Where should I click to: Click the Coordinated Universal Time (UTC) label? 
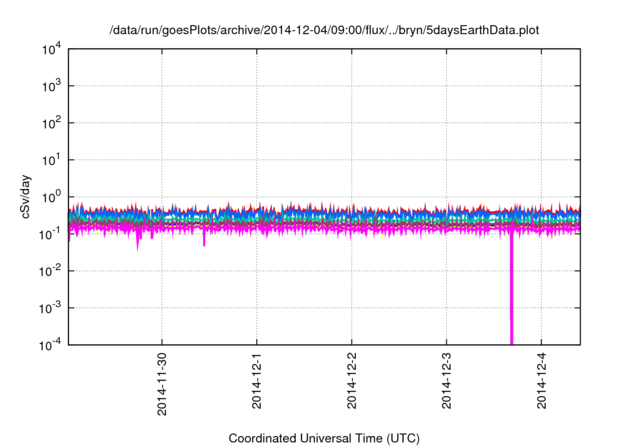tap(324, 438)
